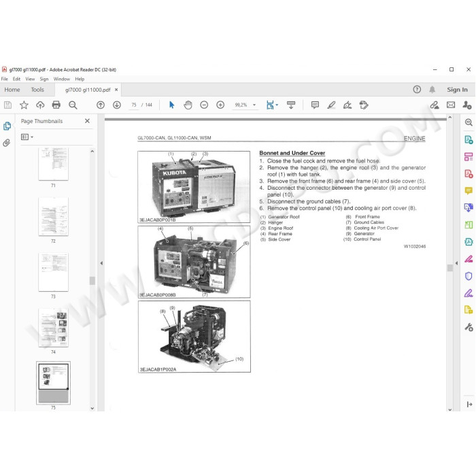Screen dimensions: 476x476
Task: Upload the file to cloud
Action: click(40, 105)
